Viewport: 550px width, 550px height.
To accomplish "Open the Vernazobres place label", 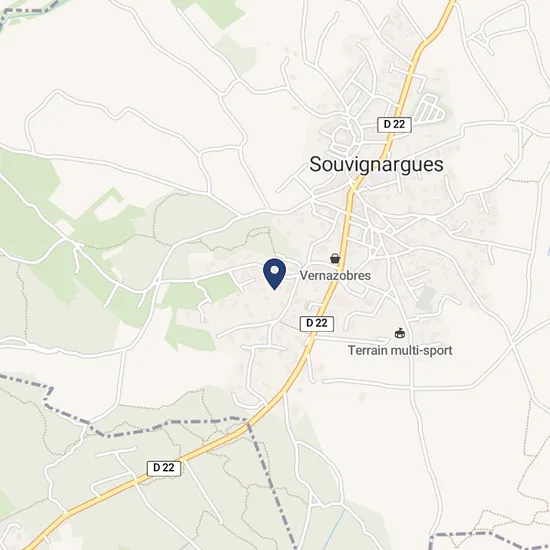I will coord(335,276).
